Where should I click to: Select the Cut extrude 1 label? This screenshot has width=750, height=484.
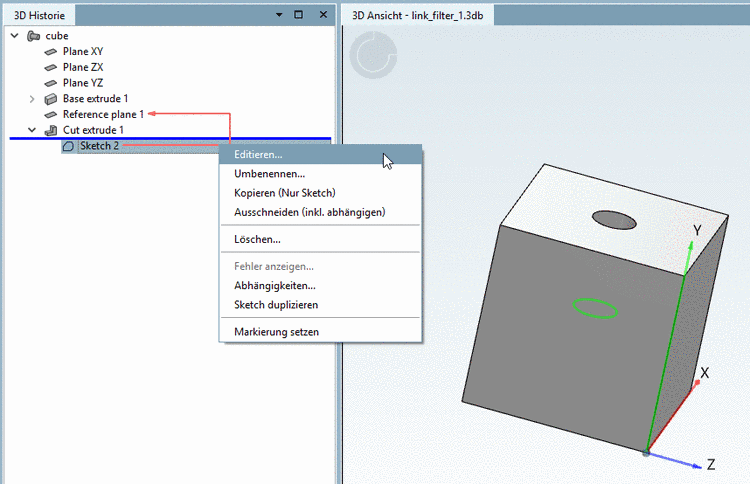coord(93,130)
